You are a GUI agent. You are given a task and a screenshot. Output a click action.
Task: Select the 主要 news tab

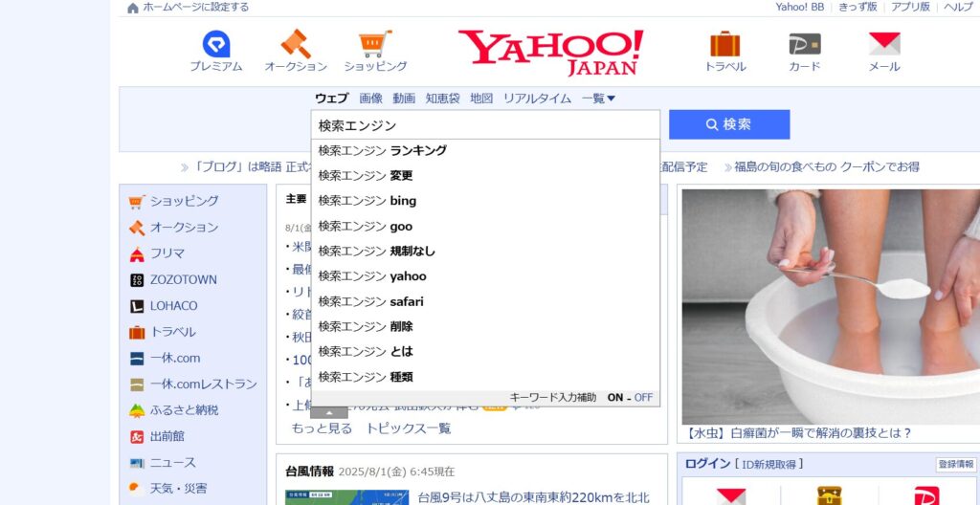[x=297, y=199]
